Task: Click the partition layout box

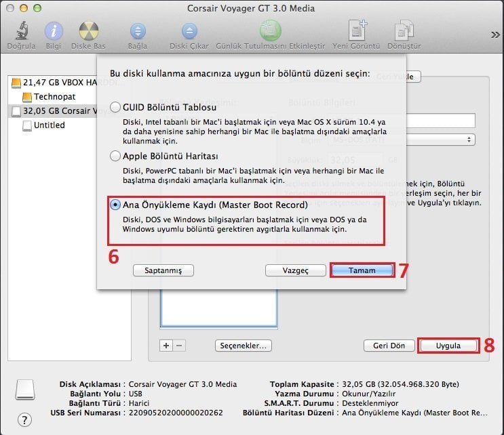Action: (218, 308)
